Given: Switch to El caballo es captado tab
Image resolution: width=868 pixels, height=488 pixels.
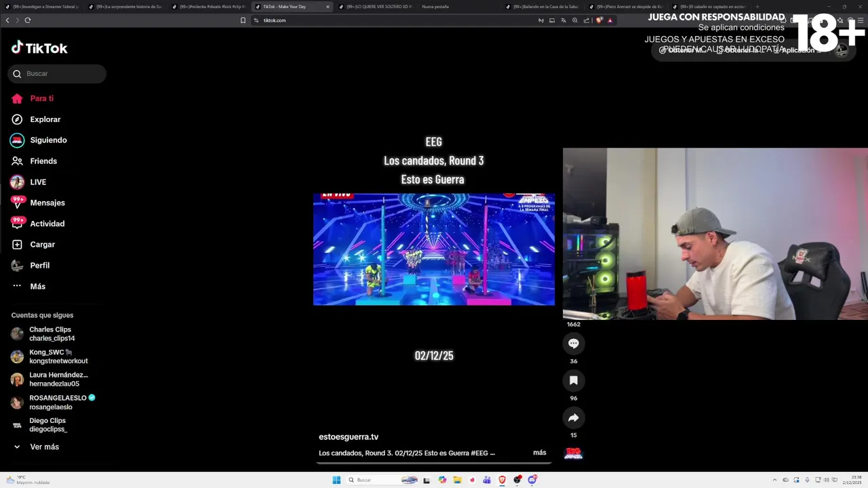Looking at the screenshot, I should pyautogui.click(x=709, y=7).
